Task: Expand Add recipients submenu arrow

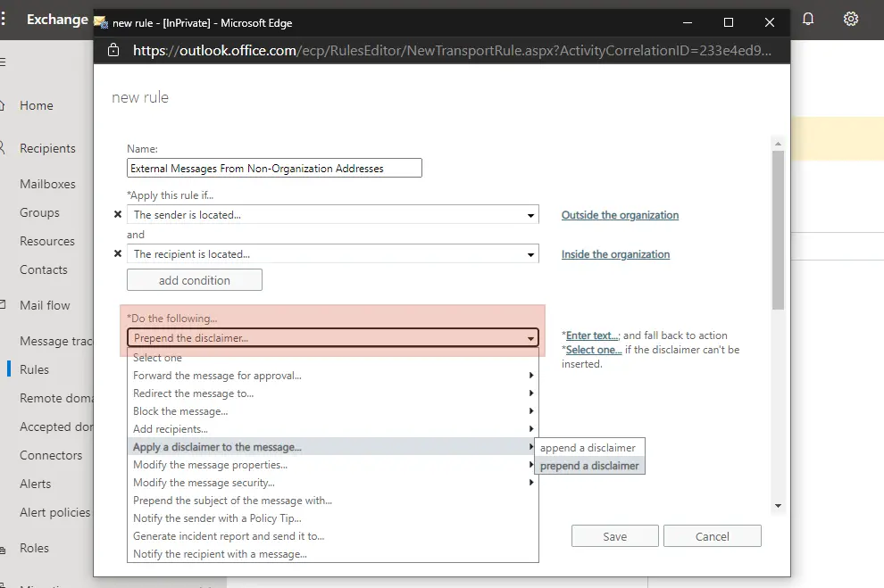Action: pos(531,428)
